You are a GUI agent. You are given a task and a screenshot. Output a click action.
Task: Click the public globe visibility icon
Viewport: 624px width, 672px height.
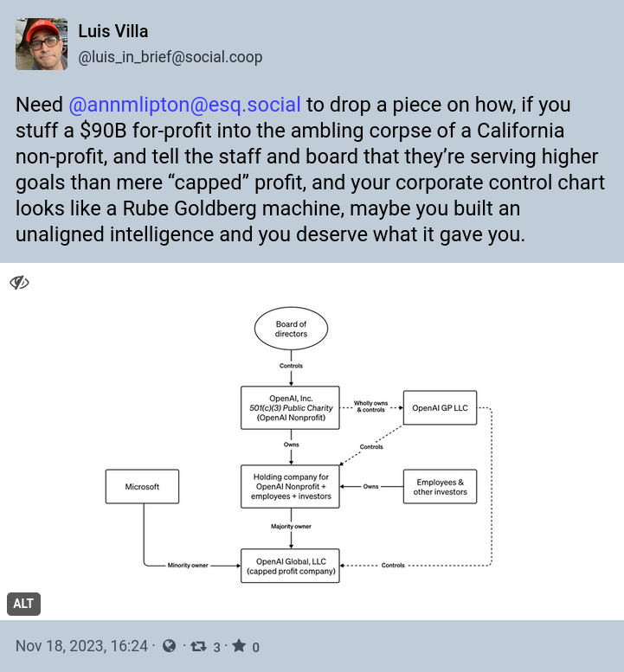[x=170, y=646]
